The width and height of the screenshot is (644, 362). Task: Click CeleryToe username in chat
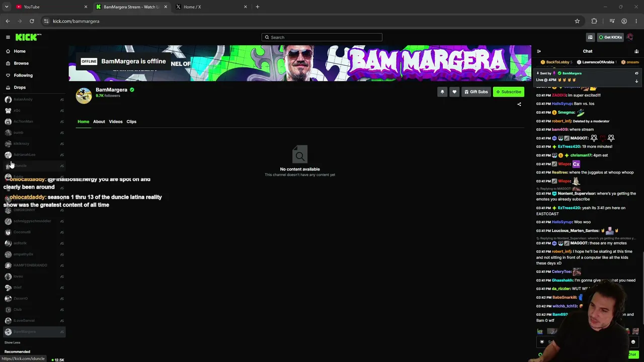tap(561, 271)
